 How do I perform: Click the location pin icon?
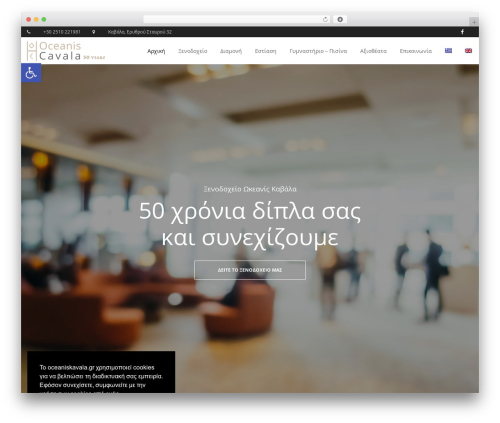tap(94, 32)
